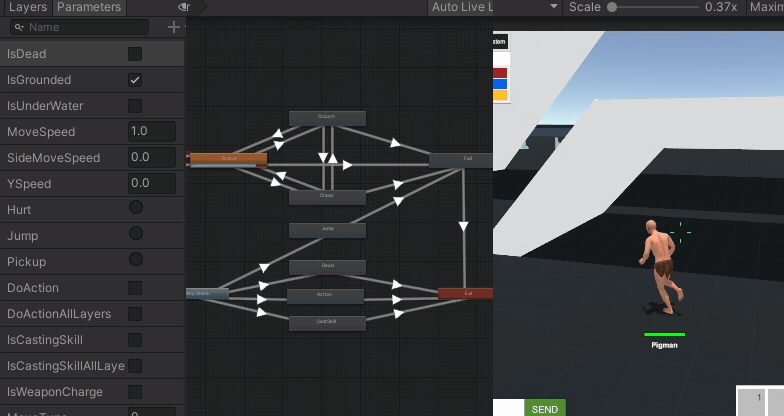The width and height of the screenshot is (784, 416).
Task: Click the MoveSpeed parameter label
Action: tap(41, 132)
